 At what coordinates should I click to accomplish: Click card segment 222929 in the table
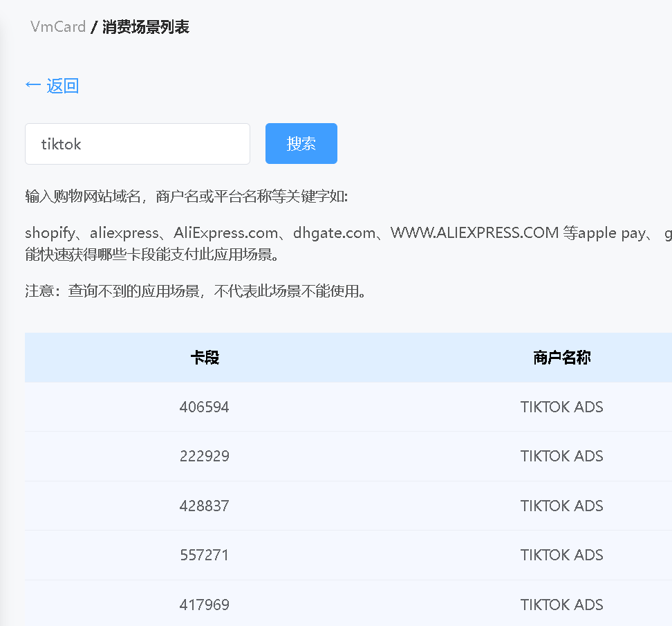(204, 456)
